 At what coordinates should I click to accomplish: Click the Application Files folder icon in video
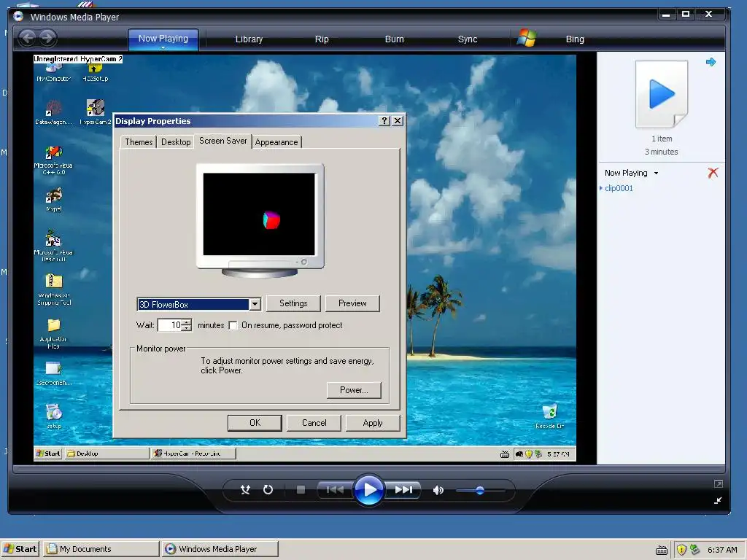(x=53, y=333)
